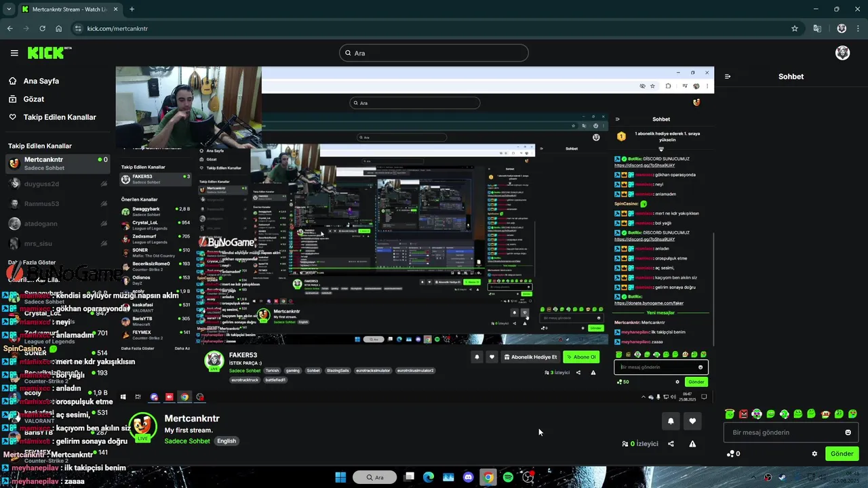Click the channel points icon
868x488 pixels.
pos(730,453)
